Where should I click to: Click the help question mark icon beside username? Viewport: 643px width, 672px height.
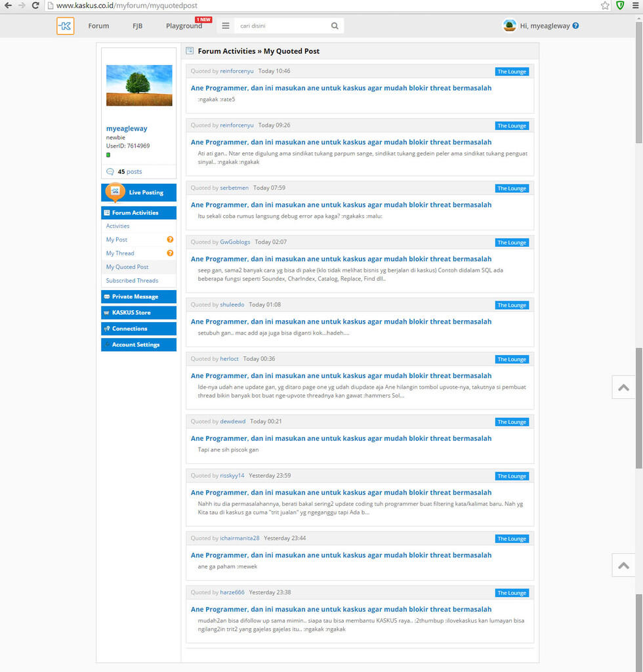(x=575, y=26)
